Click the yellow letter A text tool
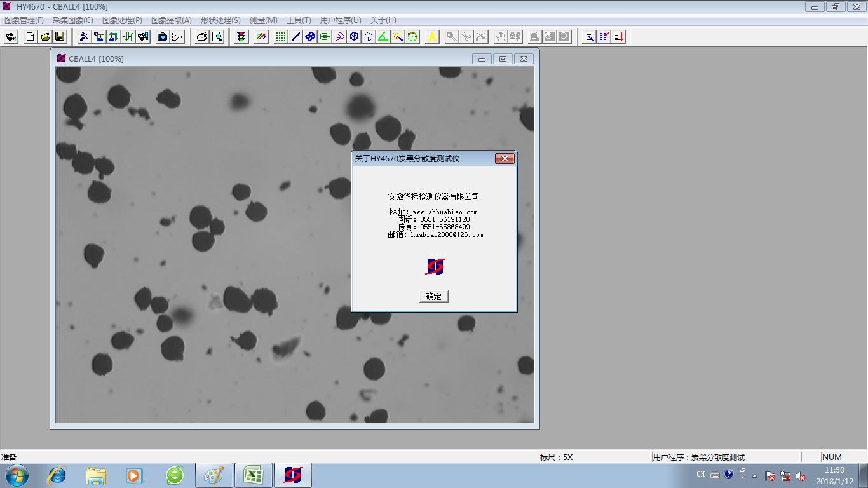This screenshot has height=488, width=868. pos(432,37)
